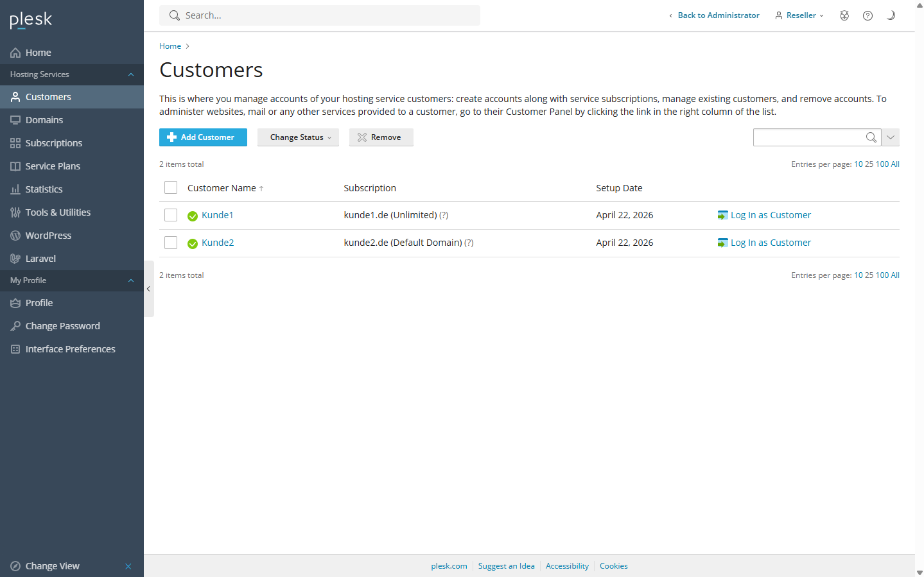Toggle dark mode moon icon
Image resolution: width=924 pixels, height=577 pixels.
(x=891, y=15)
